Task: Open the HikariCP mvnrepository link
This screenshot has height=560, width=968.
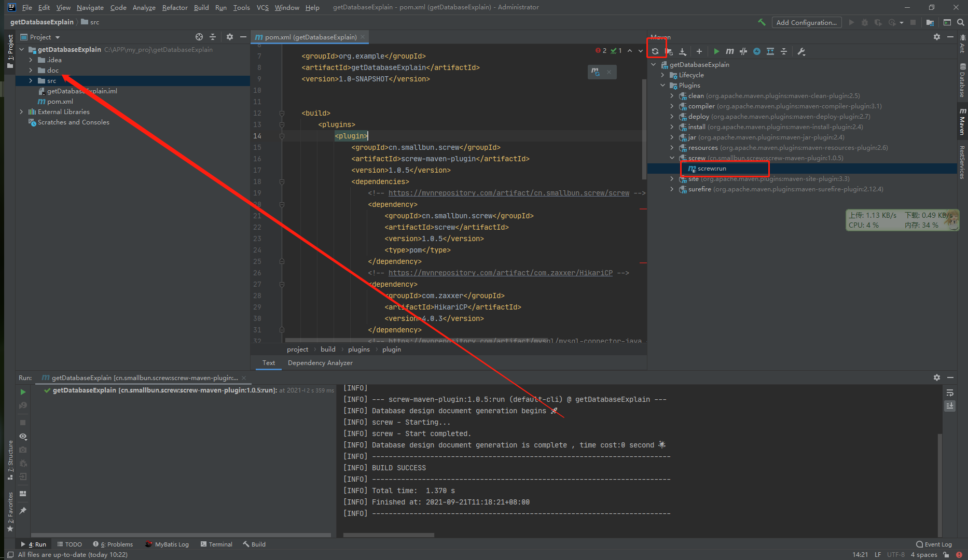Action: pos(501,273)
